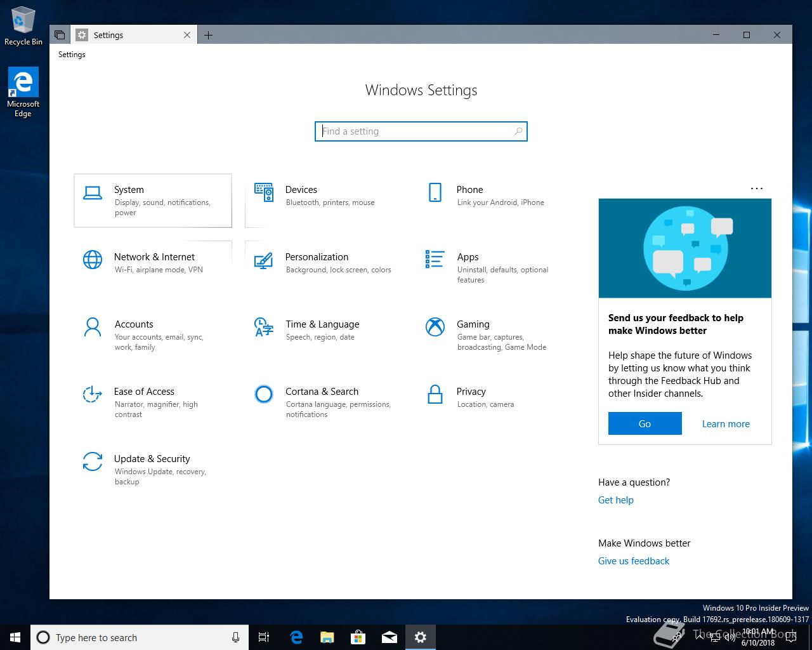Viewport: 812px width, 650px height.
Task: Open the Phone settings icon
Action: click(435, 192)
